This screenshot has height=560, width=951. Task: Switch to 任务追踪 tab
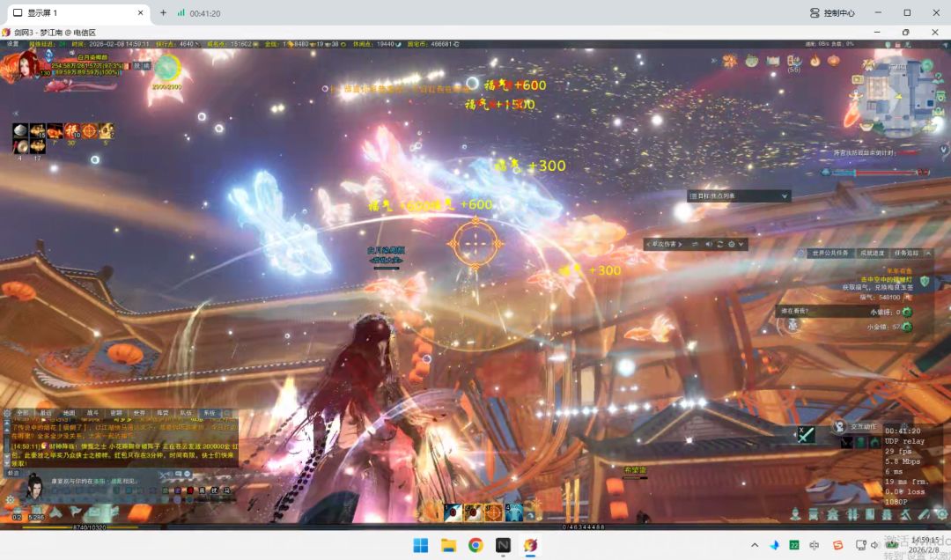coord(906,253)
